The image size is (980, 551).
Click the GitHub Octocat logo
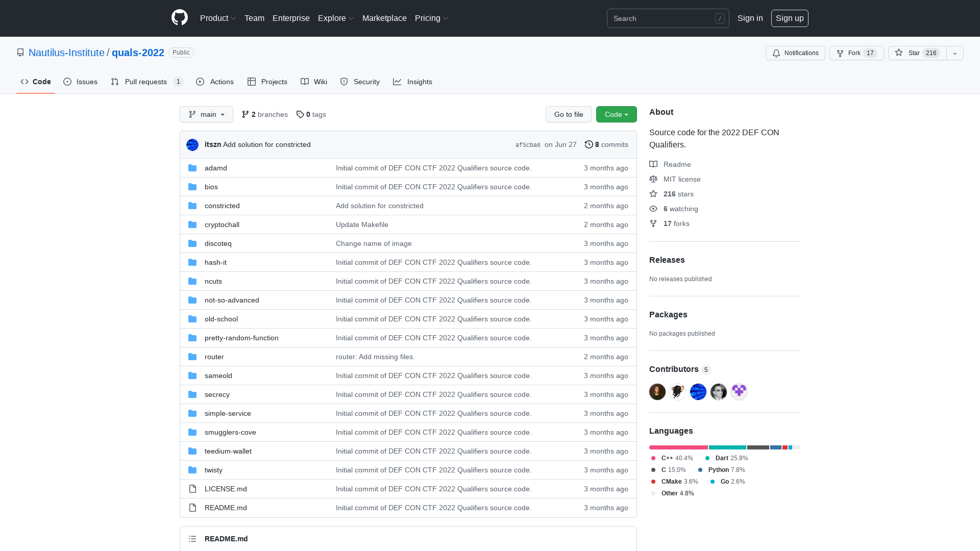coord(180,18)
